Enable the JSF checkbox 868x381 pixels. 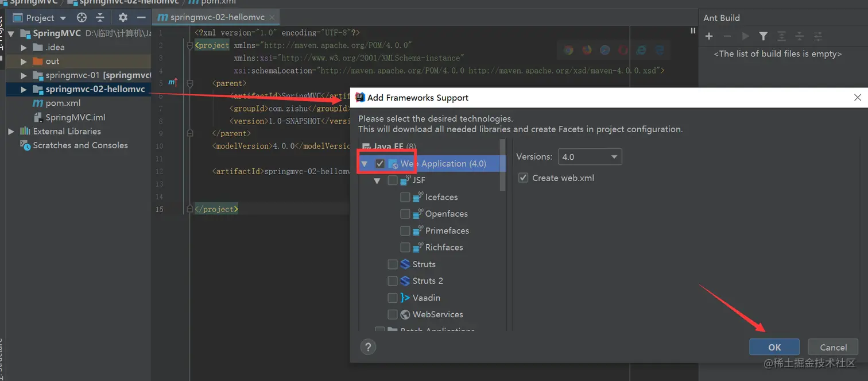click(393, 180)
